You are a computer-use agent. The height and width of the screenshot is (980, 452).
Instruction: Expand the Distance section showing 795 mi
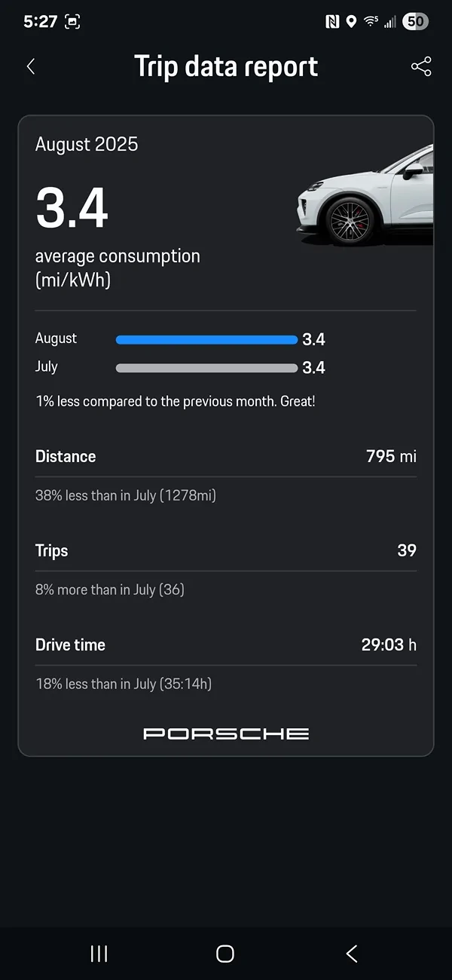[x=226, y=456]
